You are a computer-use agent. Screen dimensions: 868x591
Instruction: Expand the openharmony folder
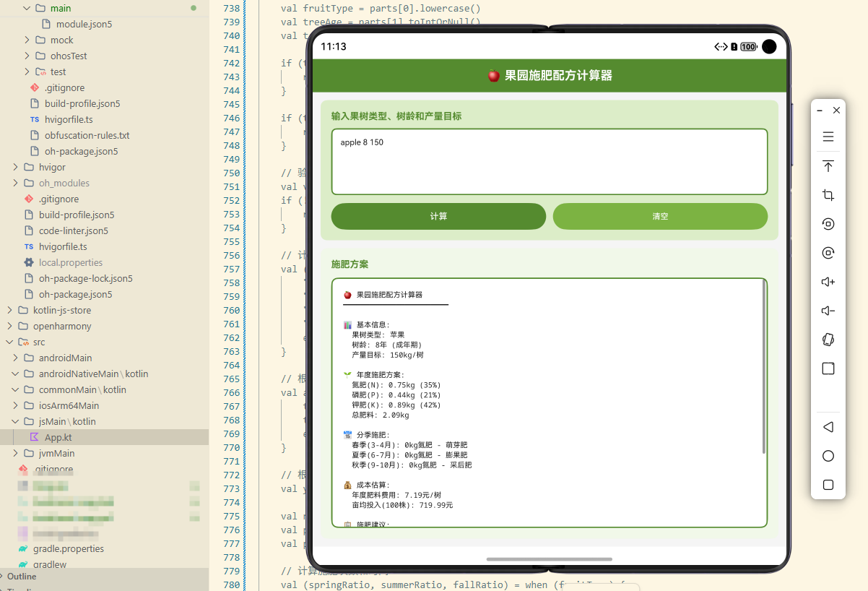9,326
